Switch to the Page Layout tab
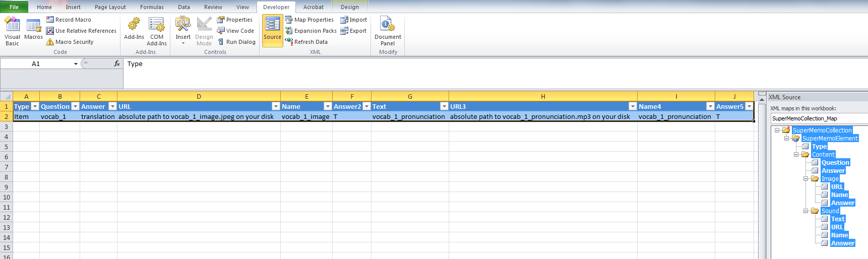868x259 pixels. click(110, 7)
